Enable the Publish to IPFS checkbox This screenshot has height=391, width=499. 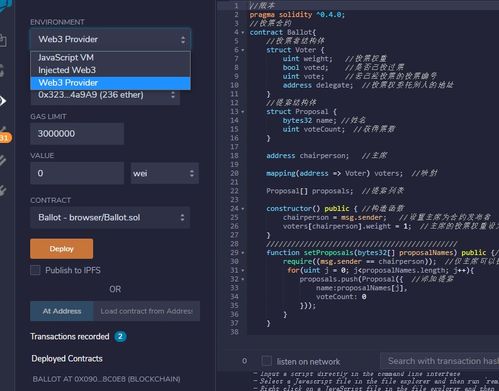tap(35, 270)
